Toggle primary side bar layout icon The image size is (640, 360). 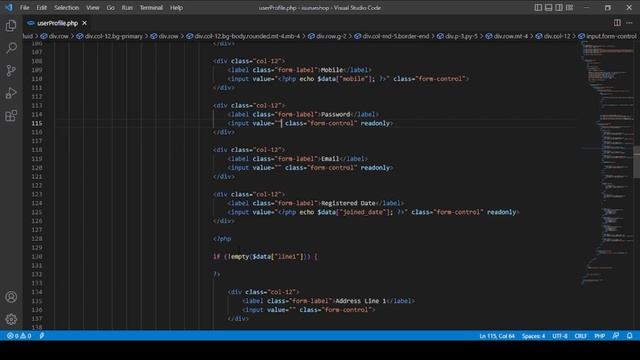coord(538,7)
